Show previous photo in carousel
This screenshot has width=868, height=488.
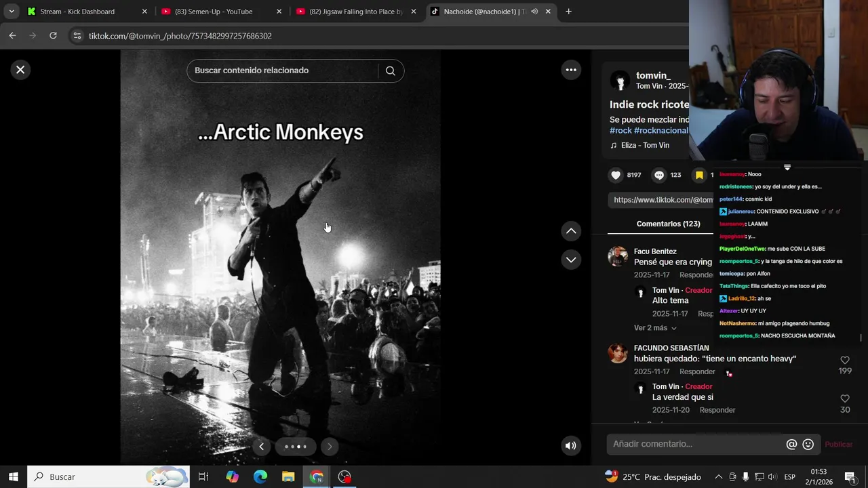point(261,446)
